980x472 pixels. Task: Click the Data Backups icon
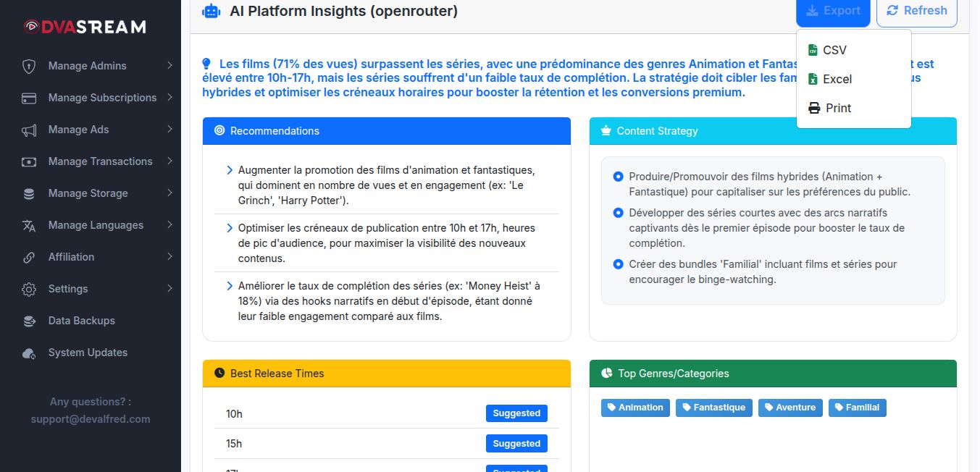pos(29,321)
